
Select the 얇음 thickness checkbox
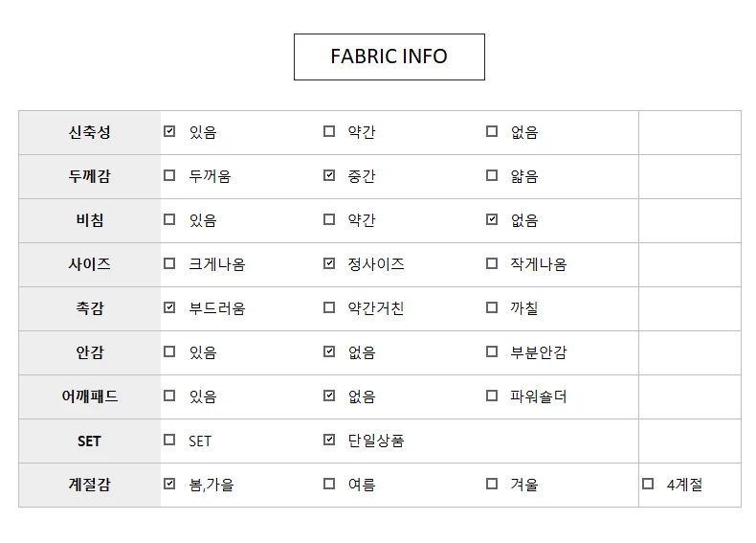point(491,174)
